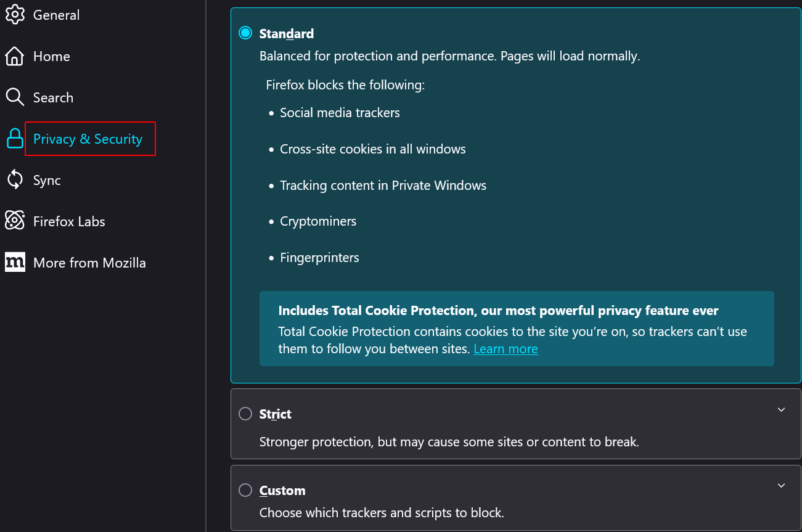This screenshot has width=802, height=532.
Task: Click the Privacy & Security lock icon
Action: point(15,139)
